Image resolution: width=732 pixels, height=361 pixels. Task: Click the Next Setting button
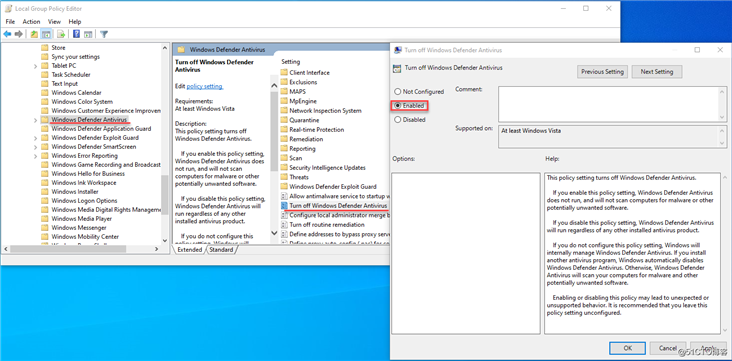(x=656, y=72)
